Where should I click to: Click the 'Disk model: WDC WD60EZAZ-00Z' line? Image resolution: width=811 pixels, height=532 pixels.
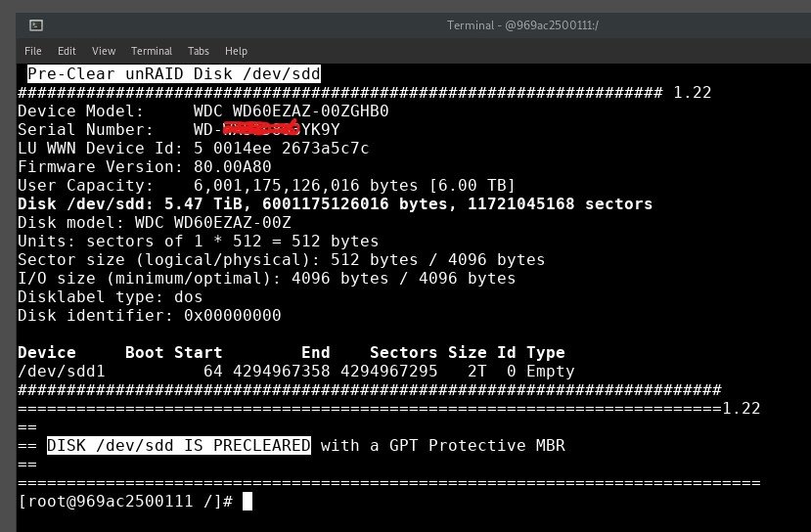pyautogui.click(x=155, y=222)
